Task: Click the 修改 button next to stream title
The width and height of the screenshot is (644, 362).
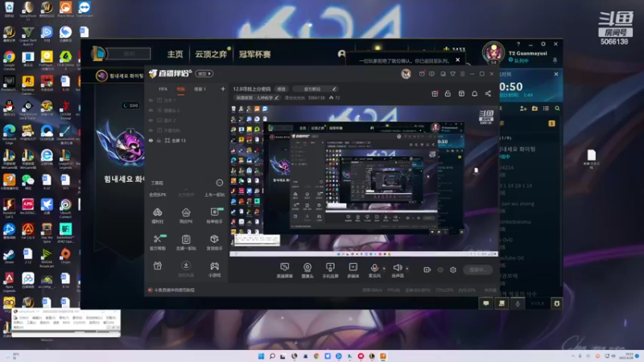Action: (x=281, y=88)
